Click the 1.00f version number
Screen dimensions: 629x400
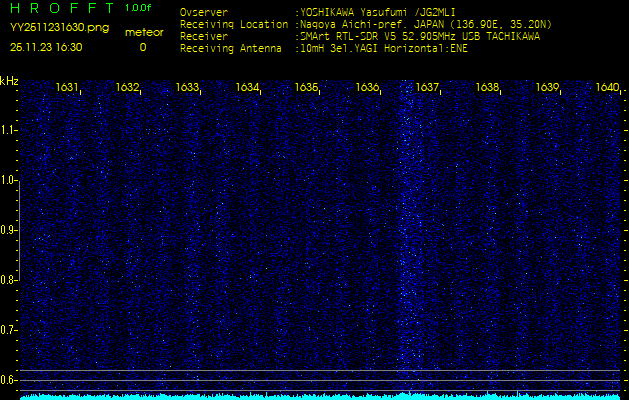click(x=139, y=8)
